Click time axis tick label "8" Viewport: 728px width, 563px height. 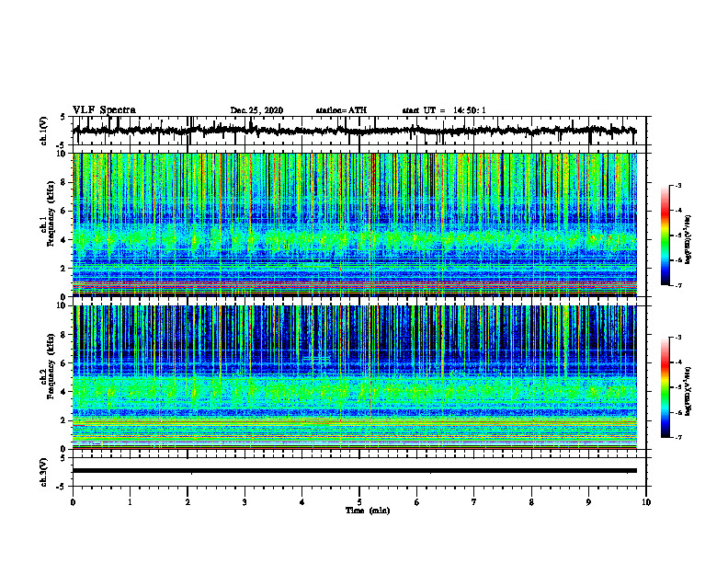[531, 502]
